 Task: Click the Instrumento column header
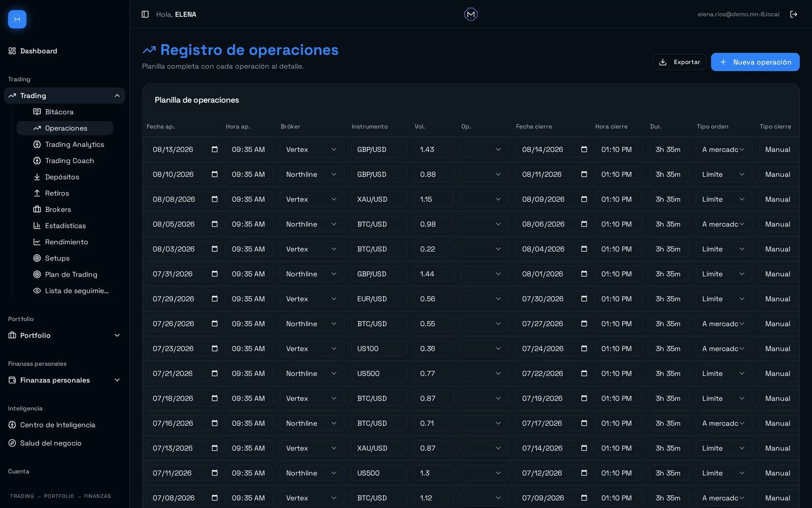[x=369, y=126]
